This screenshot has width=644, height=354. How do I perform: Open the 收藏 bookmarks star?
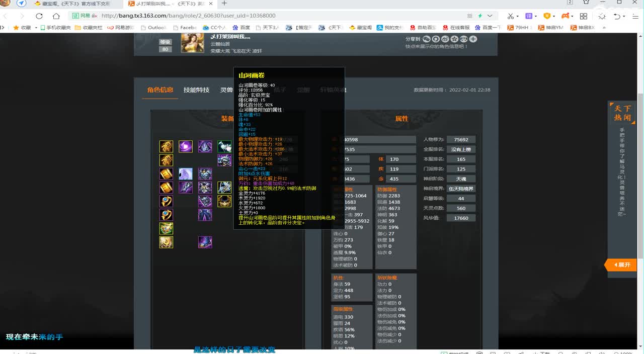click(22, 28)
